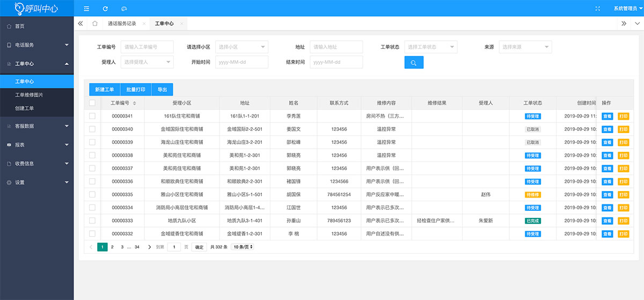This screenshot has height=300, width=644.
Task: Click the 工单编号 input field
Action: pos(147,47)
